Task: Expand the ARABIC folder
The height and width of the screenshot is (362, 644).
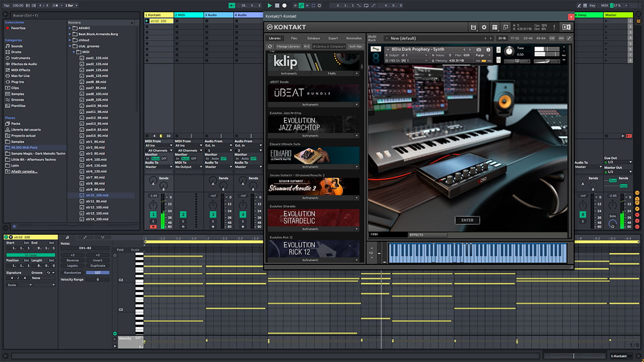Action: point(70,28)
